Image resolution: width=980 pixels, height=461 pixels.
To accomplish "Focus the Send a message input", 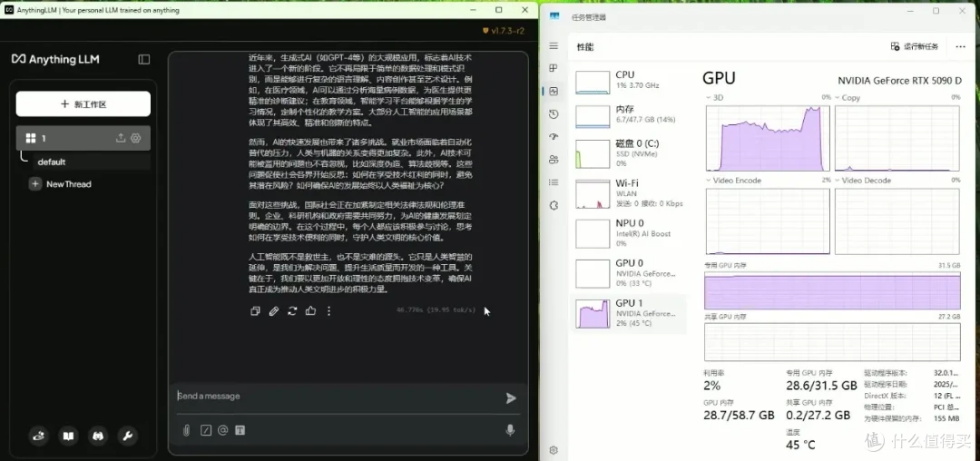I will [x=338, y=396].
